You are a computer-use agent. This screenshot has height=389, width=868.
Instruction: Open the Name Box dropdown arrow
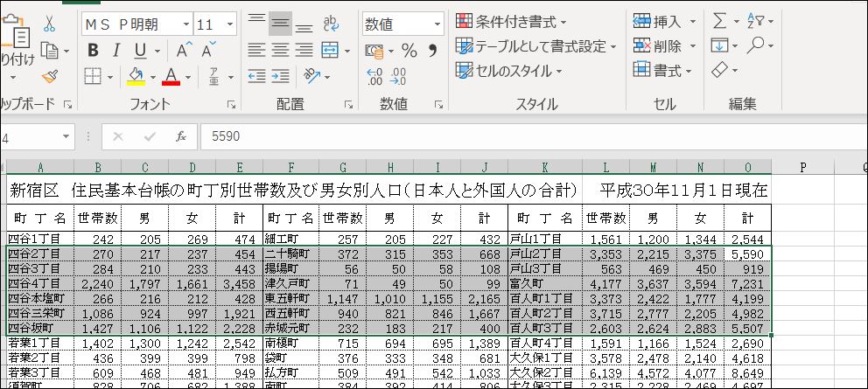coord(67,136)
